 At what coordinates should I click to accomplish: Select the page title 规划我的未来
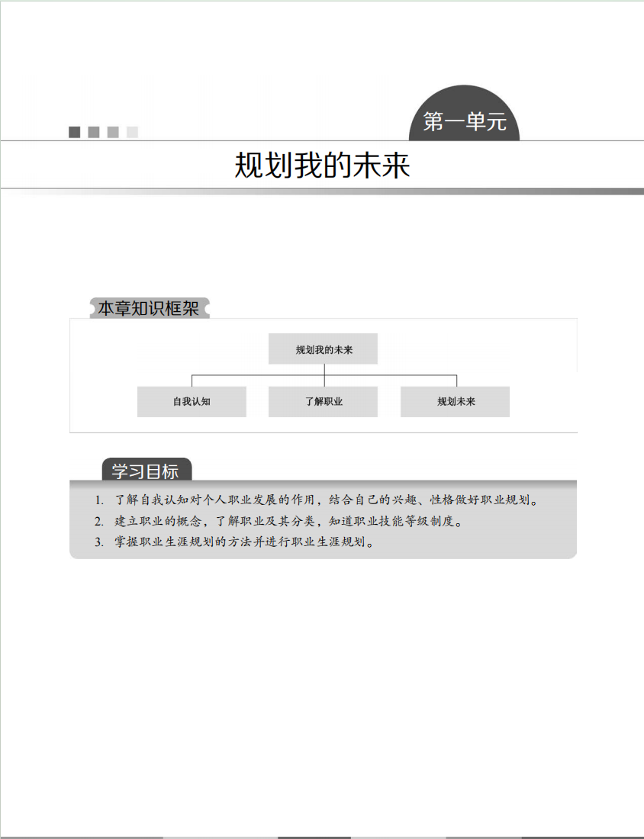pos(322,166)
